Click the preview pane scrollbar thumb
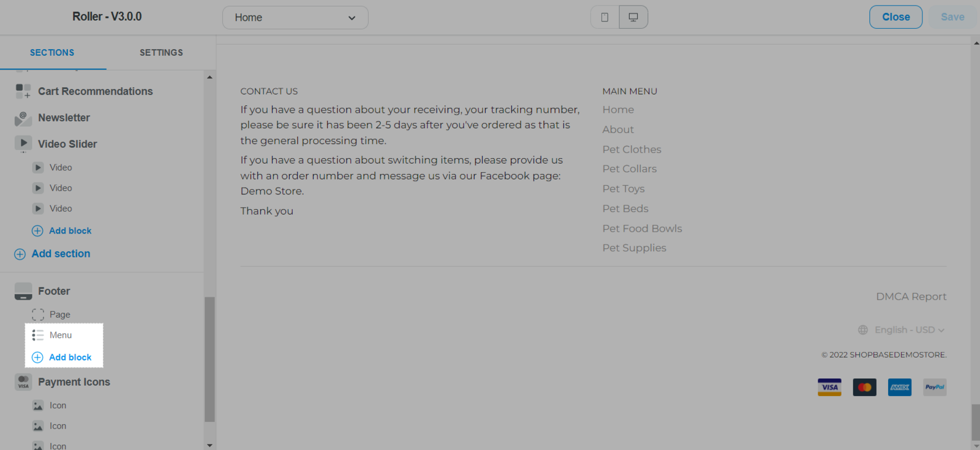The width and height of the screenshot is (980, 450). click(x=976, y=422)
